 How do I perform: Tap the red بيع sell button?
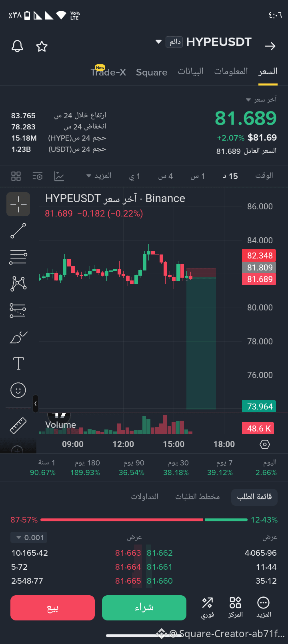click(53, 608)
